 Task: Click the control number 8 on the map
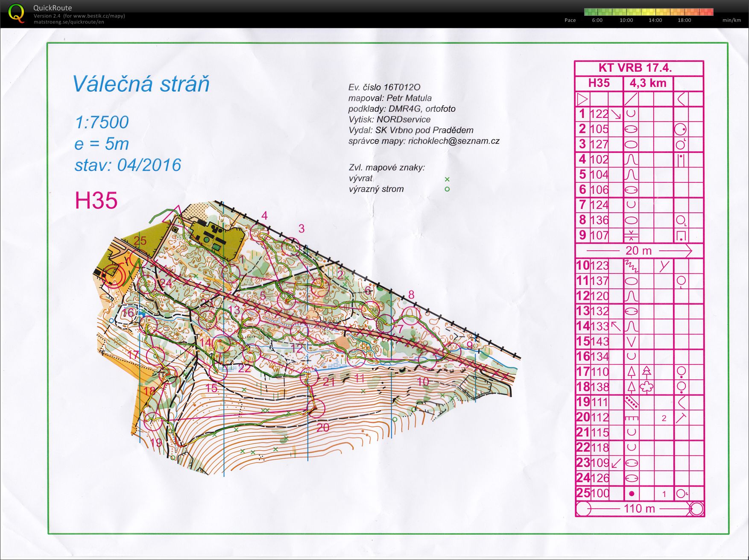[x=411, y=294]
